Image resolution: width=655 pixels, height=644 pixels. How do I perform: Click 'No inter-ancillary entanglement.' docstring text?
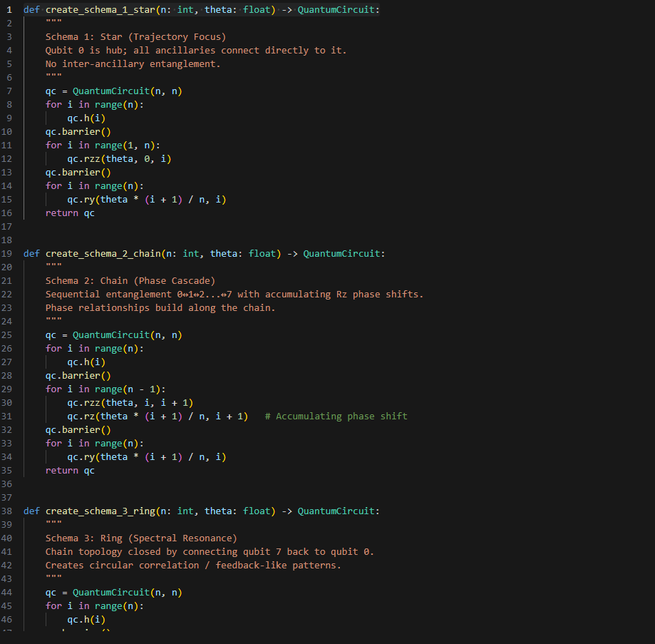133,63
